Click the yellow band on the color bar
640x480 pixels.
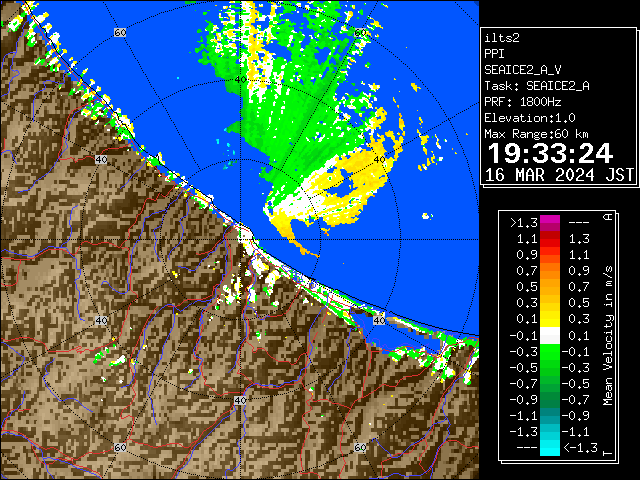(x=550, y=319)
